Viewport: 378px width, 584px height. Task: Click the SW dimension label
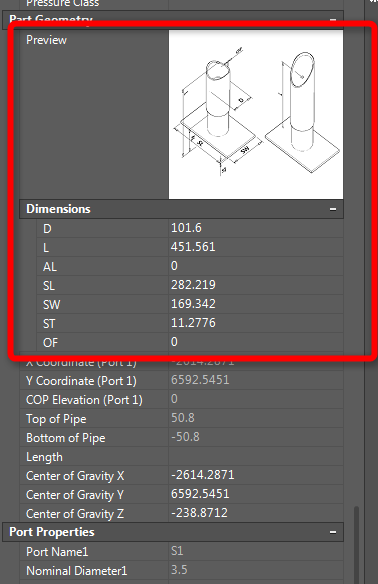[51, 305]
